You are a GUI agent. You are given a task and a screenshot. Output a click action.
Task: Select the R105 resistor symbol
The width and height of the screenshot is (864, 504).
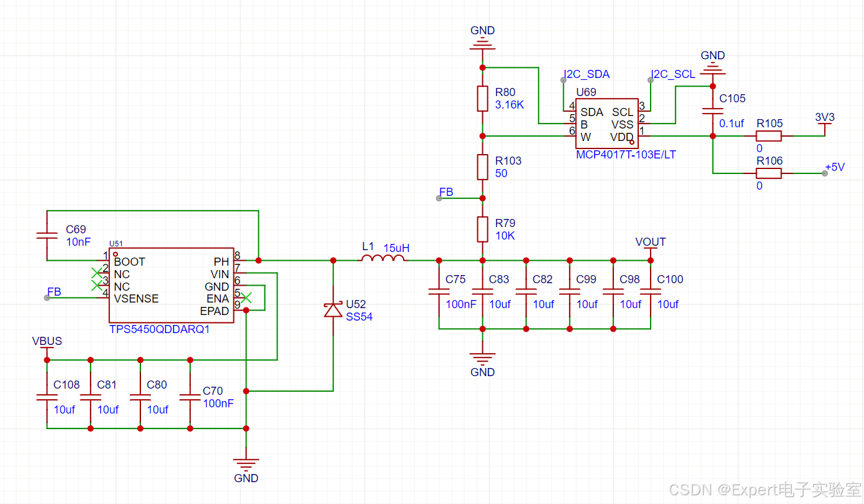(x=769, y=136)
